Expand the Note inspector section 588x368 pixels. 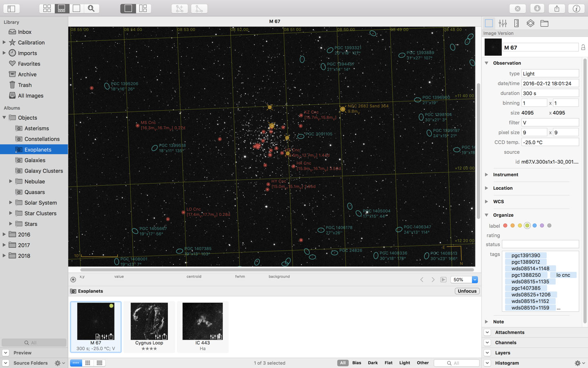point(486,322)
